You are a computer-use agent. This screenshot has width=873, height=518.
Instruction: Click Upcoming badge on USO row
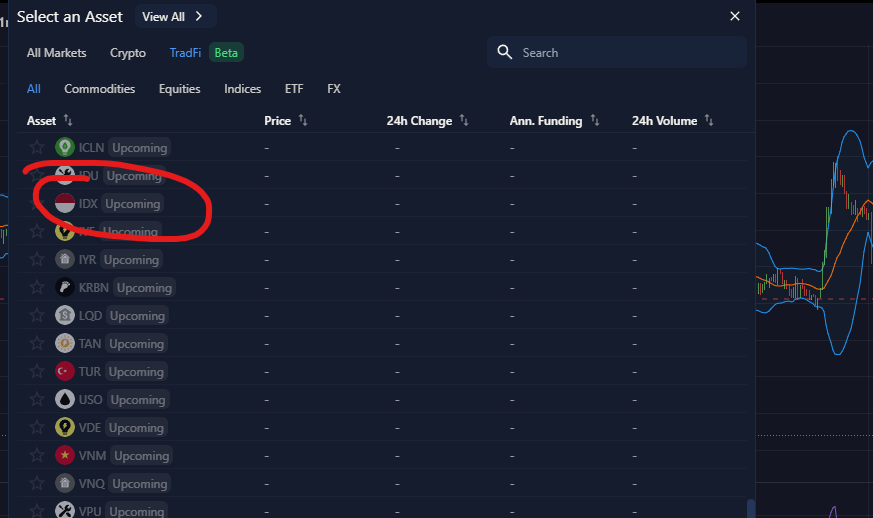click(x=138, y=399)
